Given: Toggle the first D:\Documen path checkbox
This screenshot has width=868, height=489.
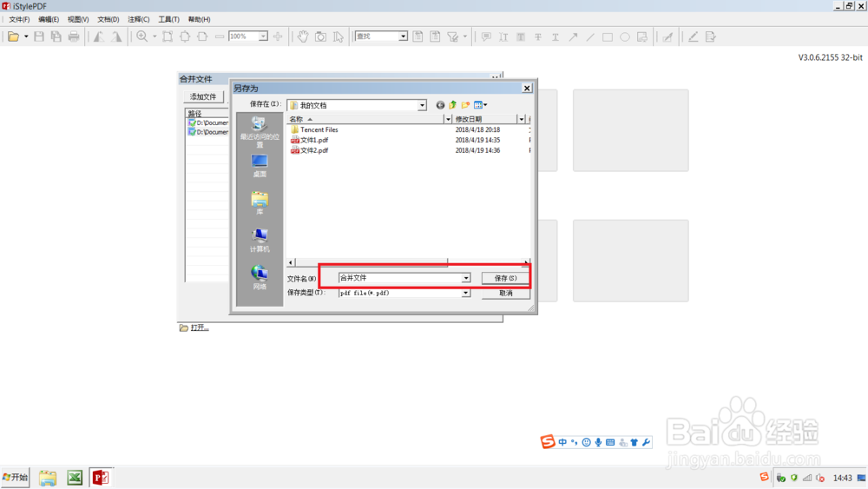Looking at the screenshot, I should coord(192,122).
